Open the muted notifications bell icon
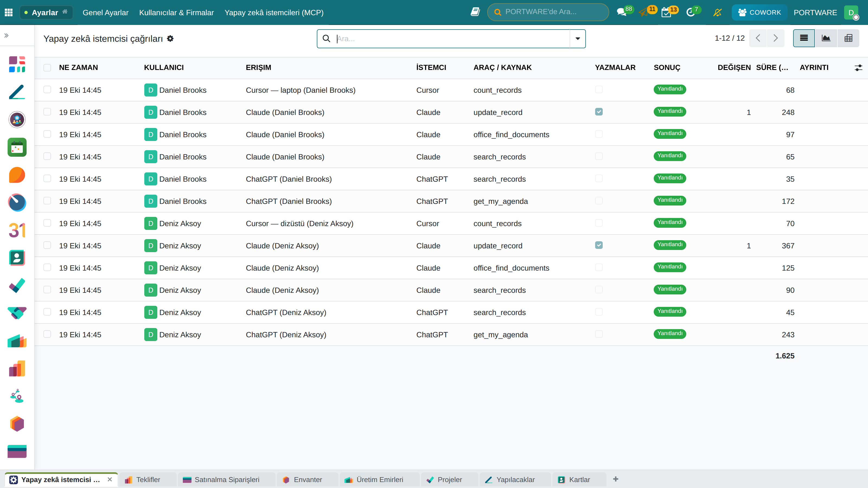868x488 pixels. click(717, 12)
